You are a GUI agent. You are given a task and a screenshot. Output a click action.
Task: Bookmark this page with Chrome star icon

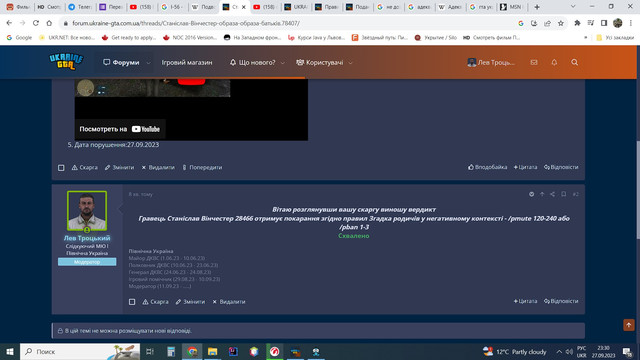pos(561,23)
